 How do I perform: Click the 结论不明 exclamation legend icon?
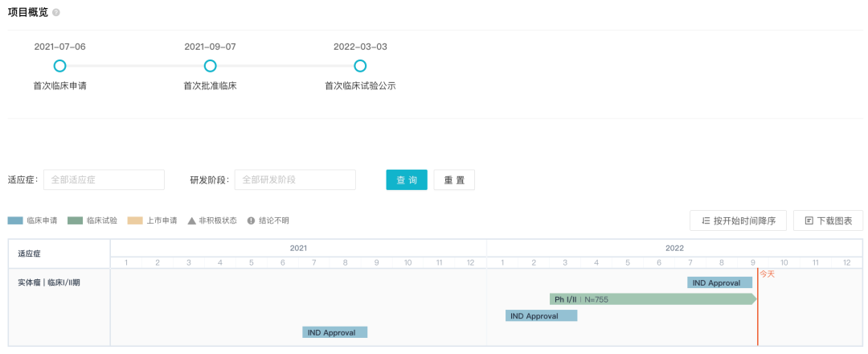251,220
